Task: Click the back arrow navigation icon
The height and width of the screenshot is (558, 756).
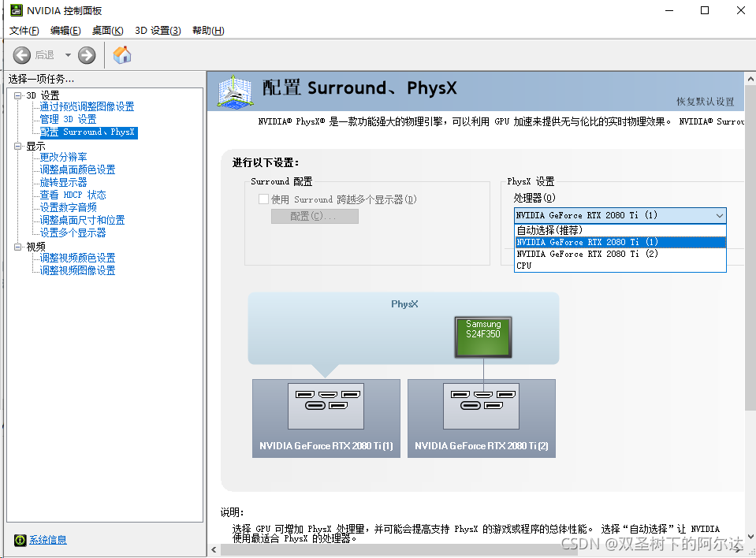Action: click(x=22, y=55)
